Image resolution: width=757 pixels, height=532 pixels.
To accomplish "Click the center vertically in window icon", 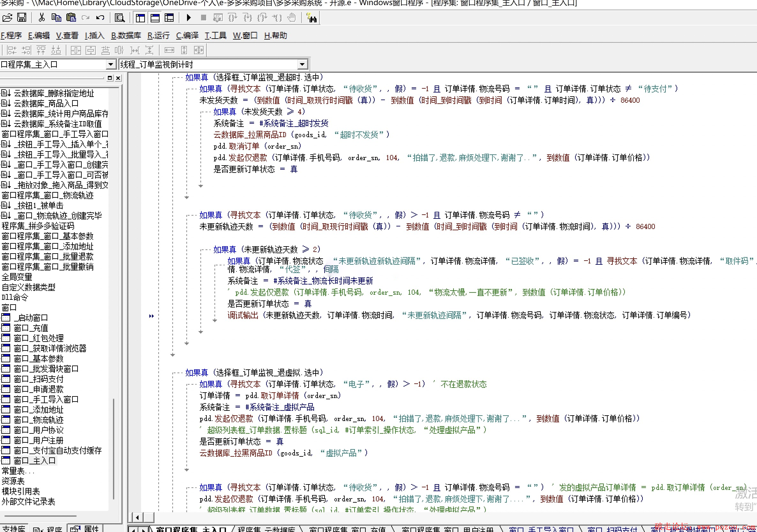I will 91,50.
